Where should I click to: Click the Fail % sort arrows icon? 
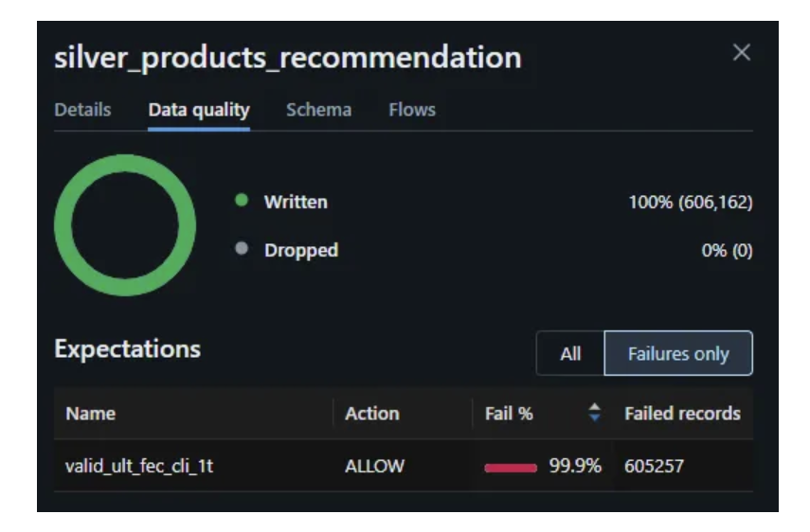pos(594,413)
